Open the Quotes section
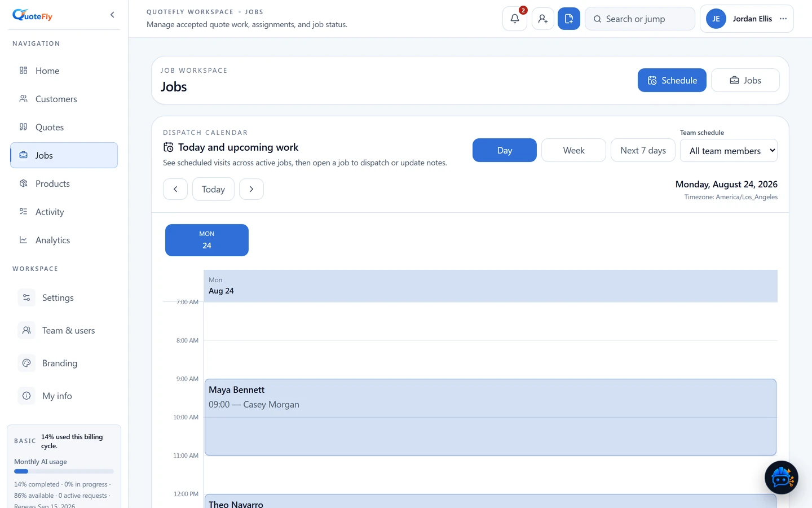 coord(64,127)
